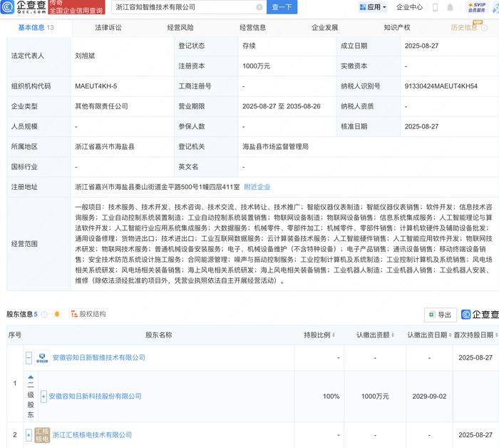Click the mobile phone icon in header
The width and height of the screenshot is (499, 448).
coord(435,7)
